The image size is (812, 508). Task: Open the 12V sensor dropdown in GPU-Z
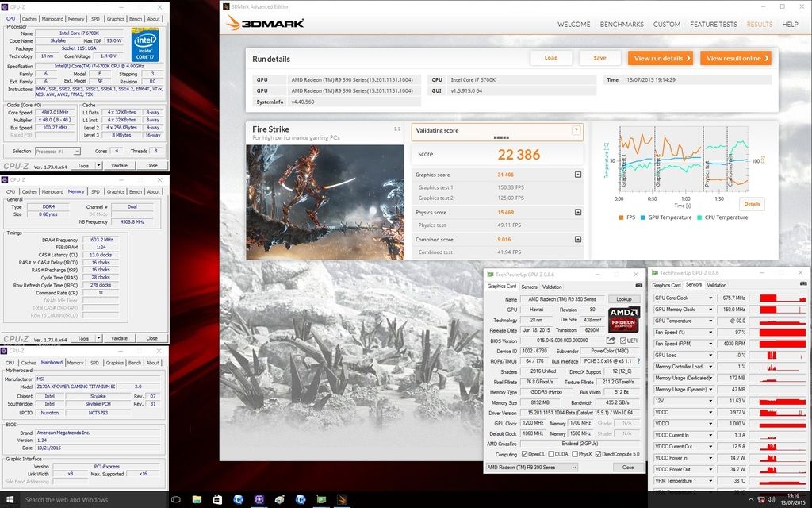pos(710,401)
